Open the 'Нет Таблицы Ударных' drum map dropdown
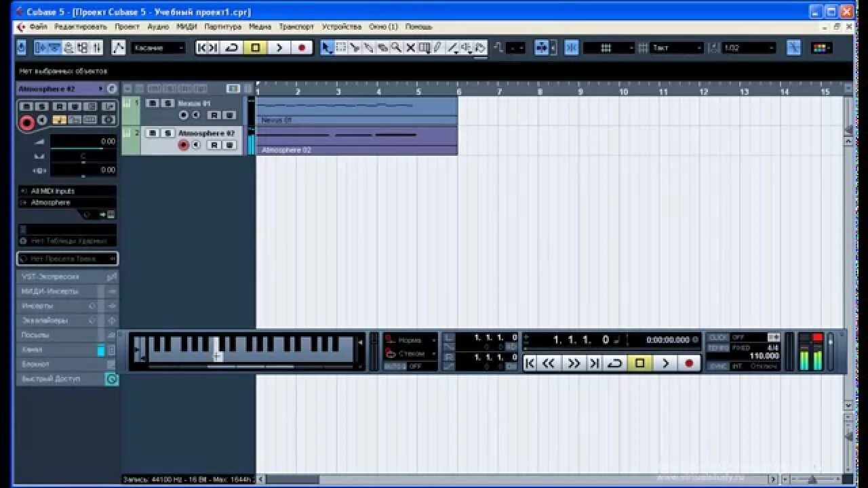The image size is (868, 488). click(x=67, y=241)
